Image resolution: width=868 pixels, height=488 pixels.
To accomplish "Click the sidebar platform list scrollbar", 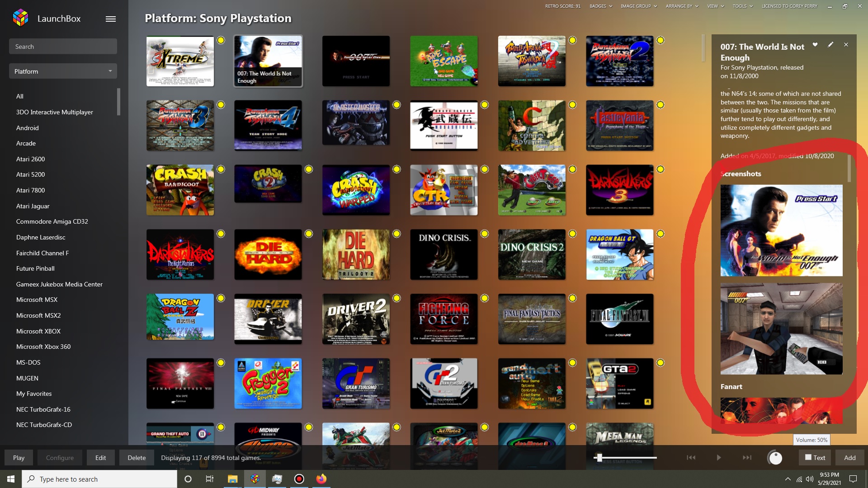I will [x=118, y=102].
